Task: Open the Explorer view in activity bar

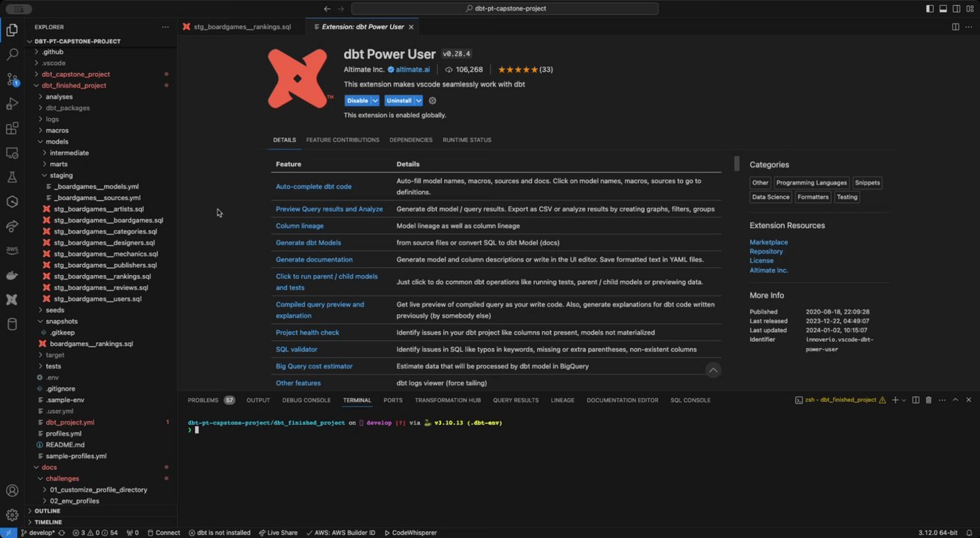Action: tap(12, 30)
